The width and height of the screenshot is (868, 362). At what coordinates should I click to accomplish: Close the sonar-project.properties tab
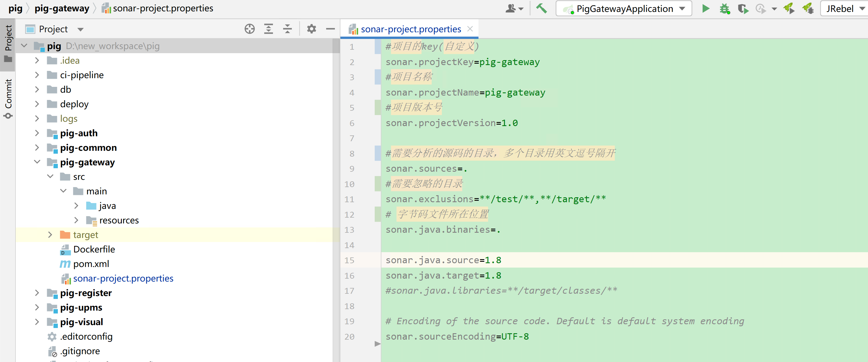470,29
